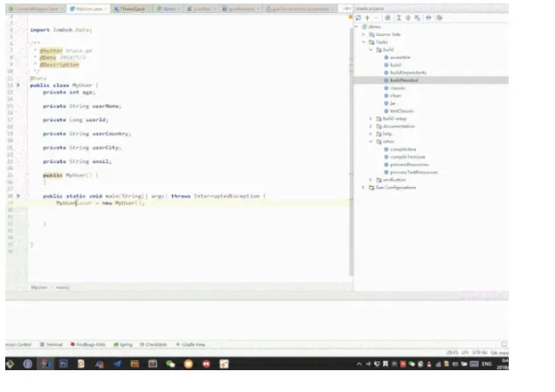Expand the verification folder

[x=371, y=180]
